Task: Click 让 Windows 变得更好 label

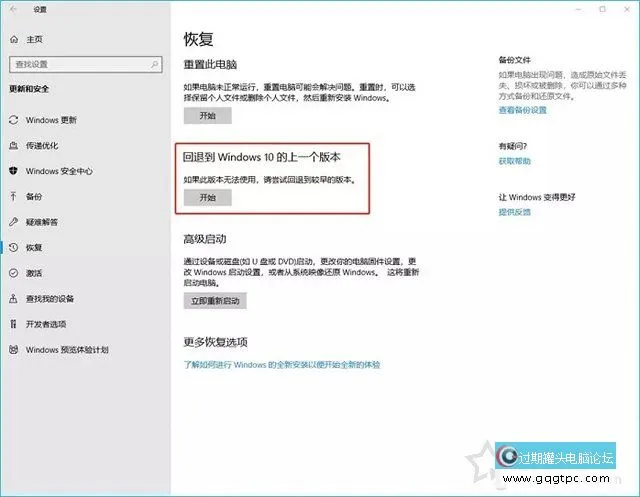Action: click(537, 197)
